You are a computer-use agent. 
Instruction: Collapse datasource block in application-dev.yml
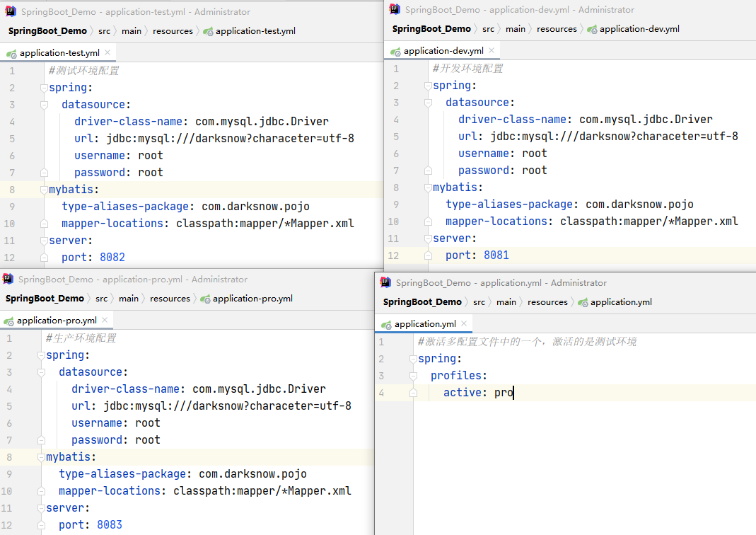point(428,103)
